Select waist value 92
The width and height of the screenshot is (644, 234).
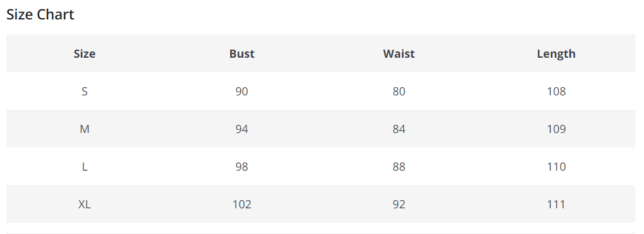click(x=399, y=205)
